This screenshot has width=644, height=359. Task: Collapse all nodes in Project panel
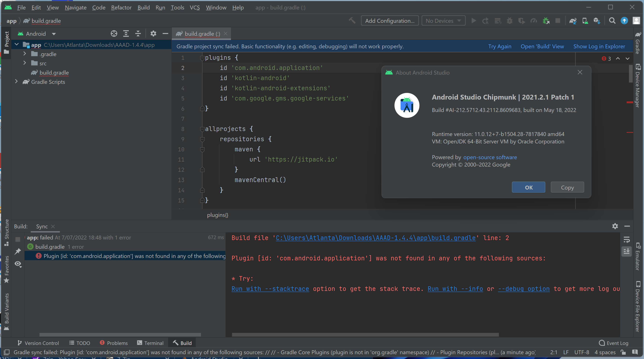click(x=138, y=33)
